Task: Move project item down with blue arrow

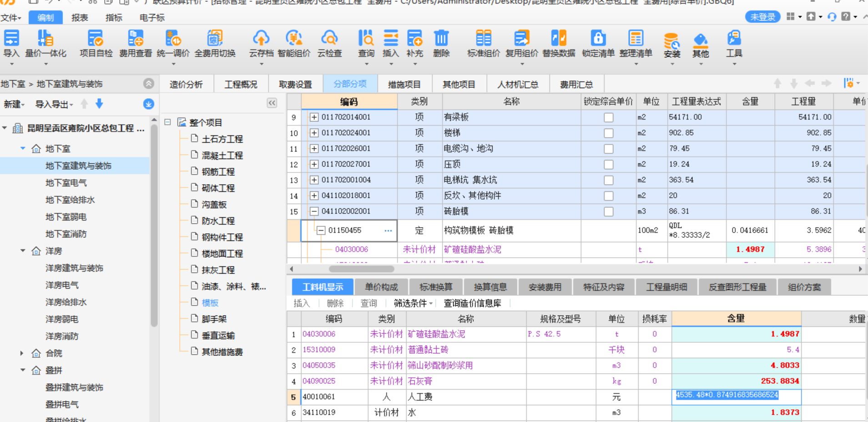Action: click(x=99, y=104)
